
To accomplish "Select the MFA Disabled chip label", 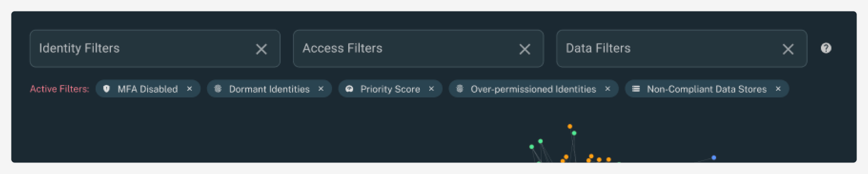I will tap(147, 89).
